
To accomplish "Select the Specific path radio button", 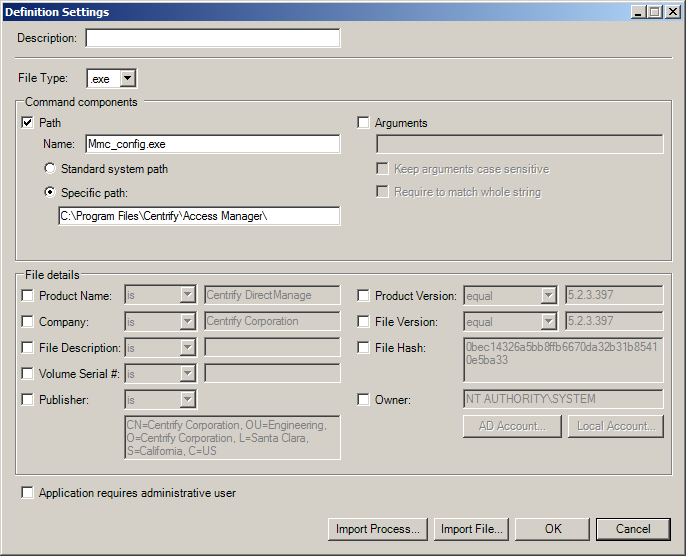I will tap(49, 192).
